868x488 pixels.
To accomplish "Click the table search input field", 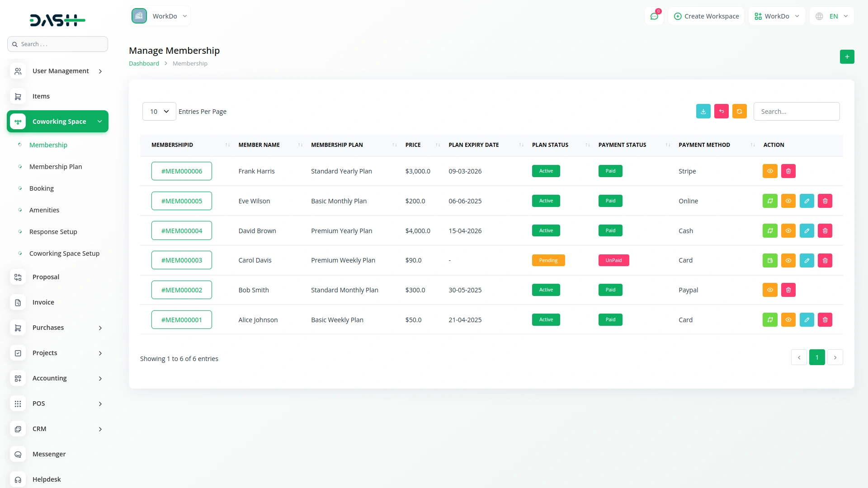I will point(796,111).
